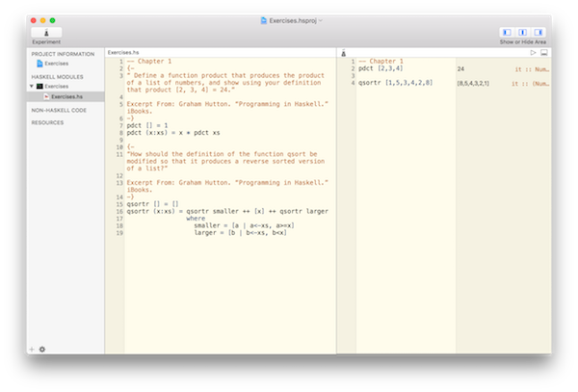Add a new item with plus button

(32, 350)
